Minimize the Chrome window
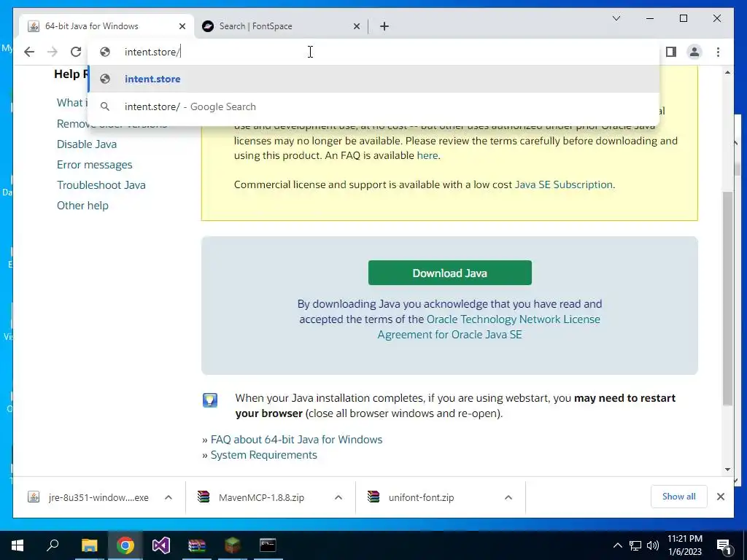The image size is (747, 560). tap(650, 18)
